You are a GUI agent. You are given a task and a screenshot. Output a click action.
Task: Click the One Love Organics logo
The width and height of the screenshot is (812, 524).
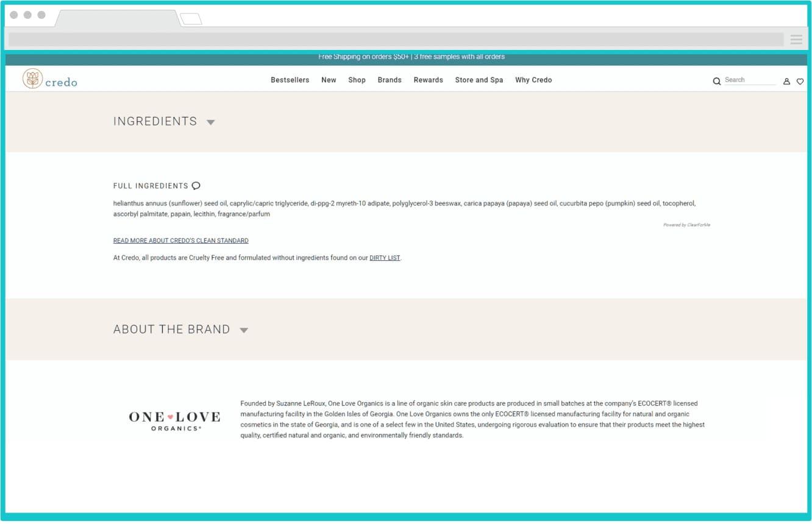click(174, 420)
